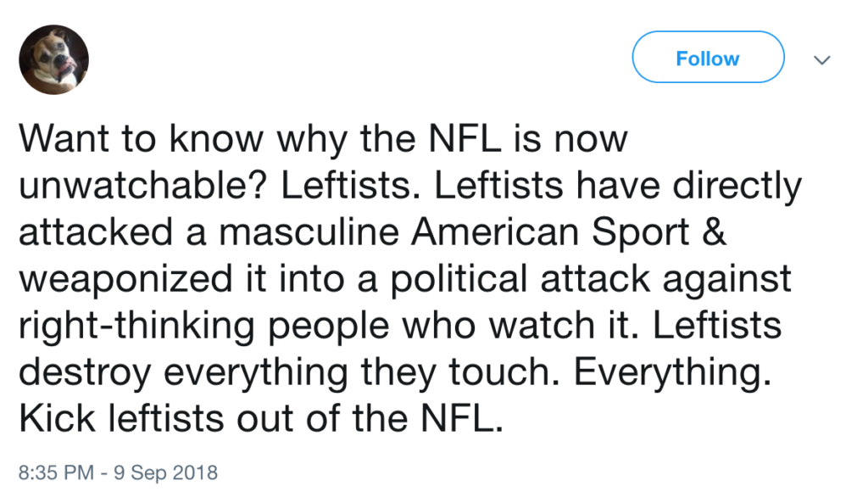
Task: Follow this account with the Follow button
Action: point(708,57)
